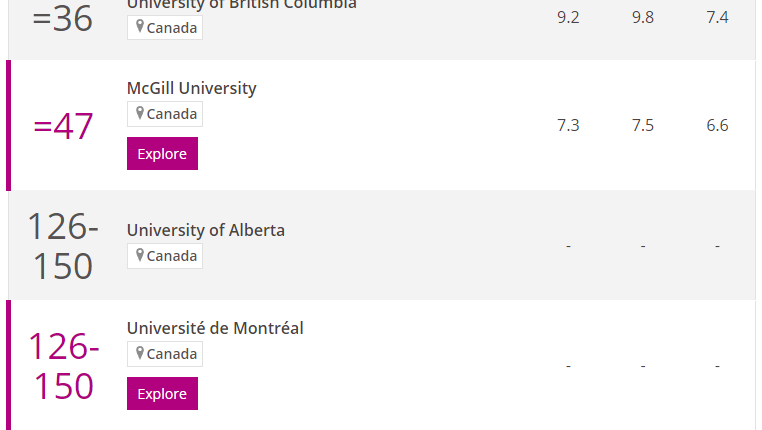This screenshot has width=762, height=430.
Task: Click location pin icon for Université de Montréal
Action: click(140, 353)
